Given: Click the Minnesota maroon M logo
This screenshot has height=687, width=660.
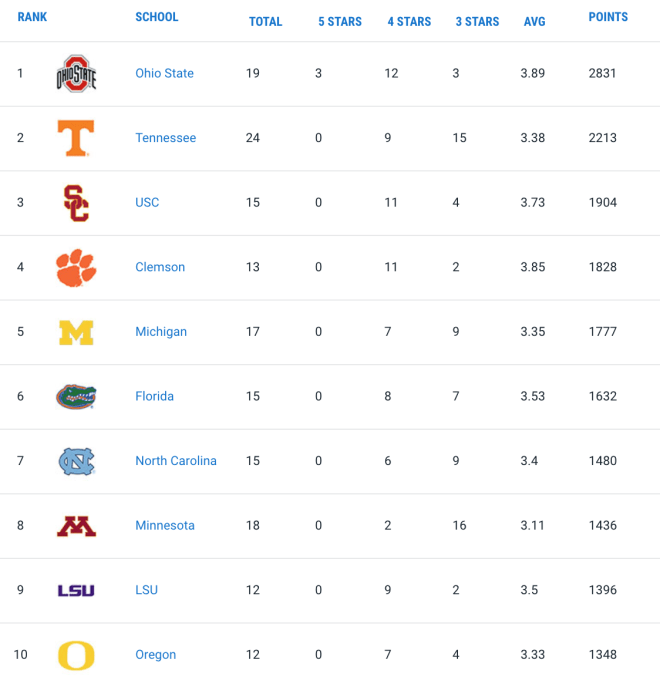Looking at the screenshot, I should coord(76,526).
